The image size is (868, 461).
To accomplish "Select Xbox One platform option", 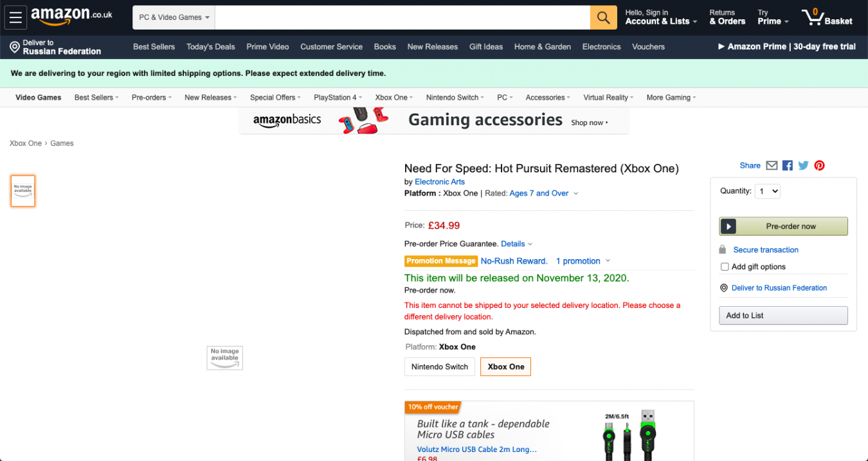I will click(505, 366).
